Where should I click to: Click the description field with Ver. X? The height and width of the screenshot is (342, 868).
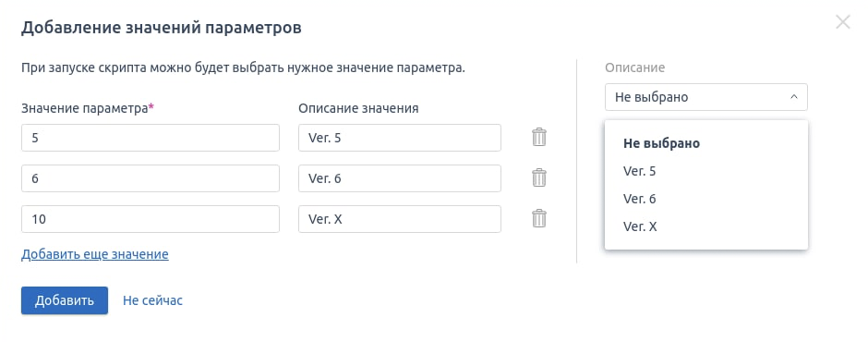(400, 219)
